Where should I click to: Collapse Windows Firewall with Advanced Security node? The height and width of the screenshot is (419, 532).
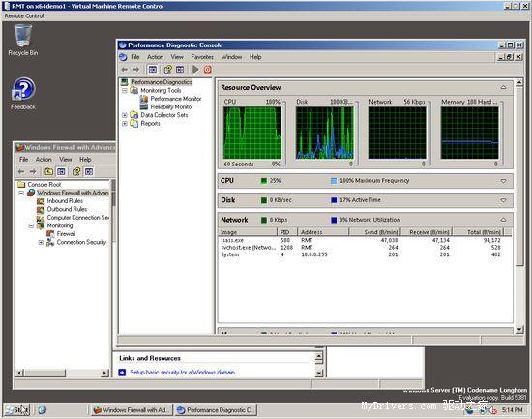pos(21,193)
